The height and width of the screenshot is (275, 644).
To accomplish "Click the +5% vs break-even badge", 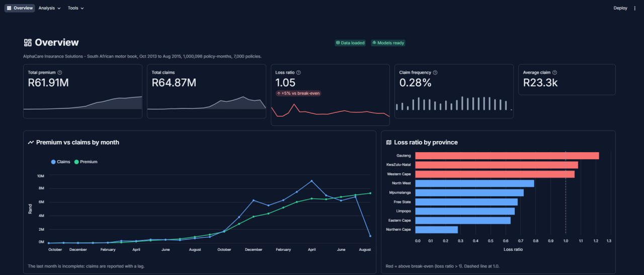I will pyautogui.click(x=298, y=93).
